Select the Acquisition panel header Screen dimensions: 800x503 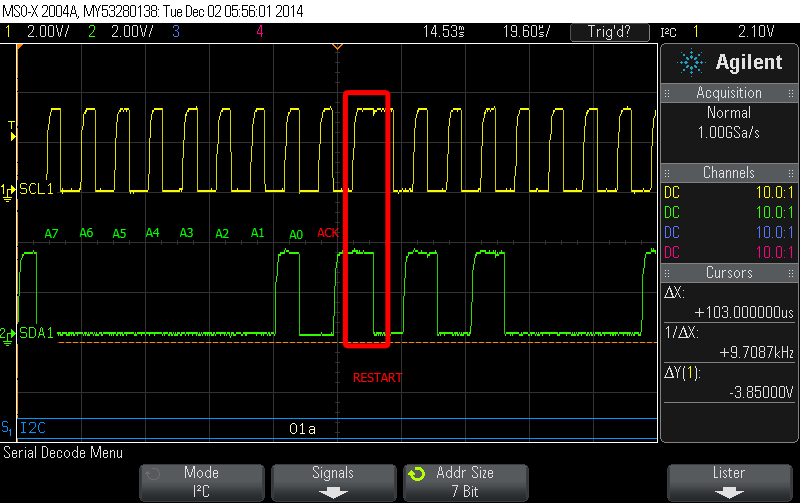coord(729,93)
